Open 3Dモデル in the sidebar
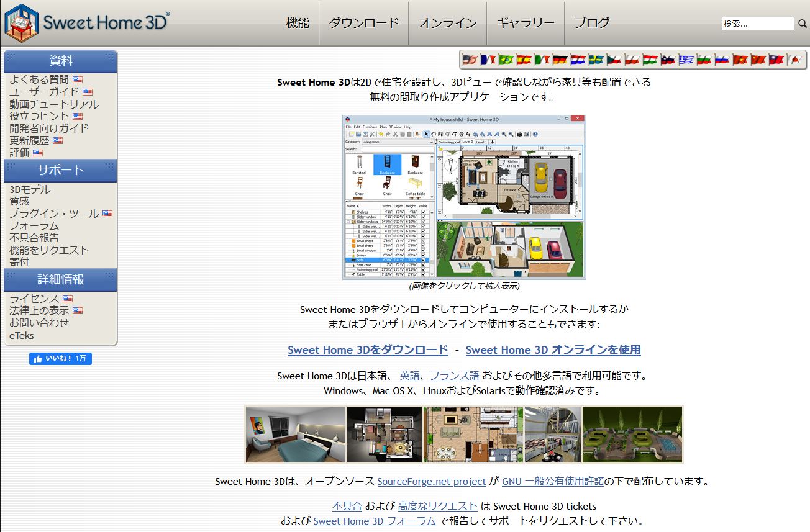810x532 pixels. [x=30, y=189]
